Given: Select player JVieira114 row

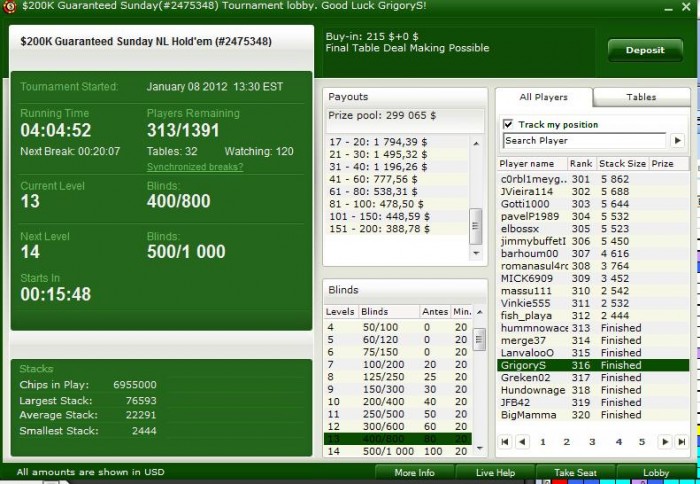Looking at the screenshot, I should [x=593, y=192].
